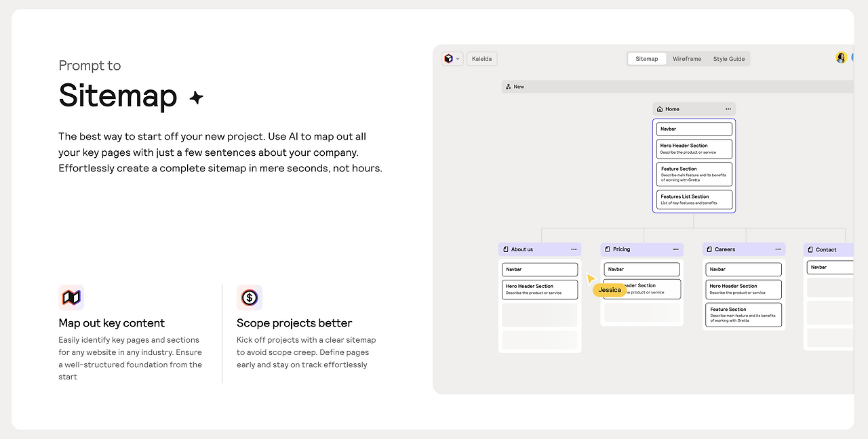868x439 pixels.
Task: Select the Careers Navbar block
Action: pos(743,269)
